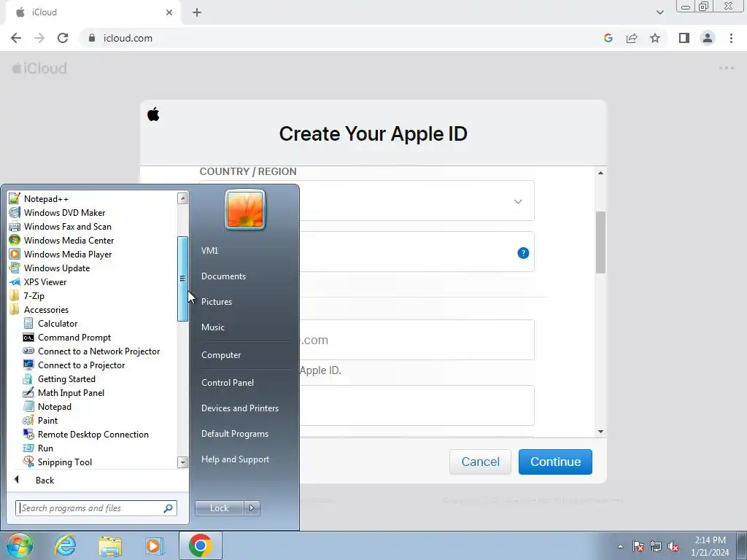Launch Paint
This screenshot has width=747, height=560.
[47, 420]
